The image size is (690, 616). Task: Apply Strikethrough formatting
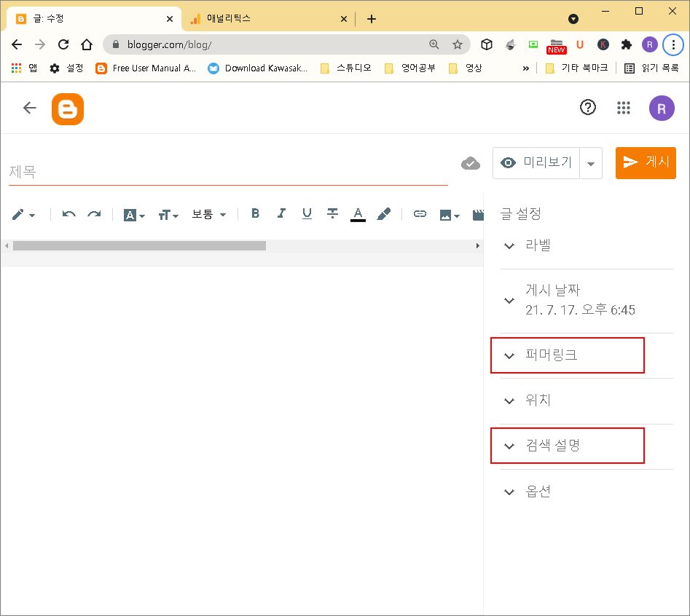tap(332, 213)
